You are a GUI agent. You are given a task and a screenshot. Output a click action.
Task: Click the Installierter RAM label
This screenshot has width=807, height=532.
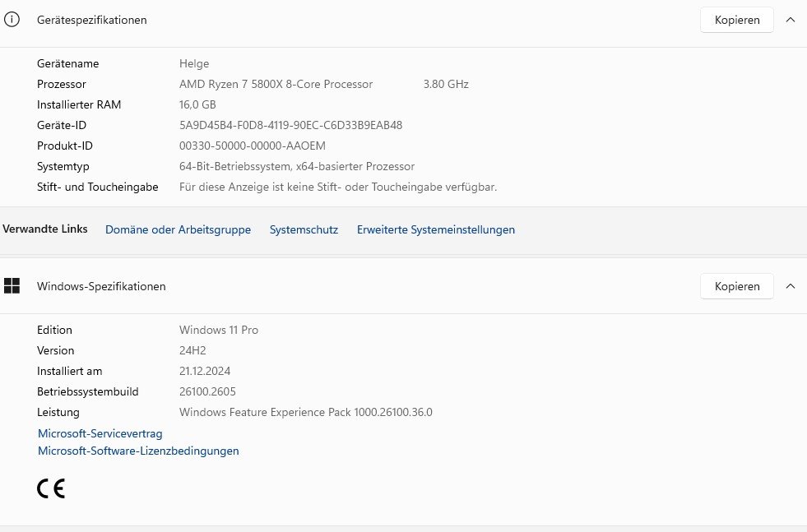coord(79,104)
